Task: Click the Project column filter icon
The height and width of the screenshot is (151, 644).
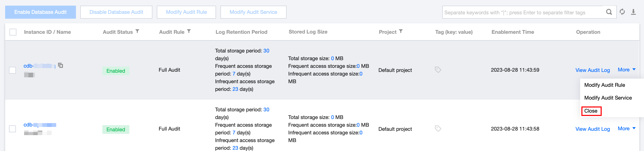Action: 401,31
